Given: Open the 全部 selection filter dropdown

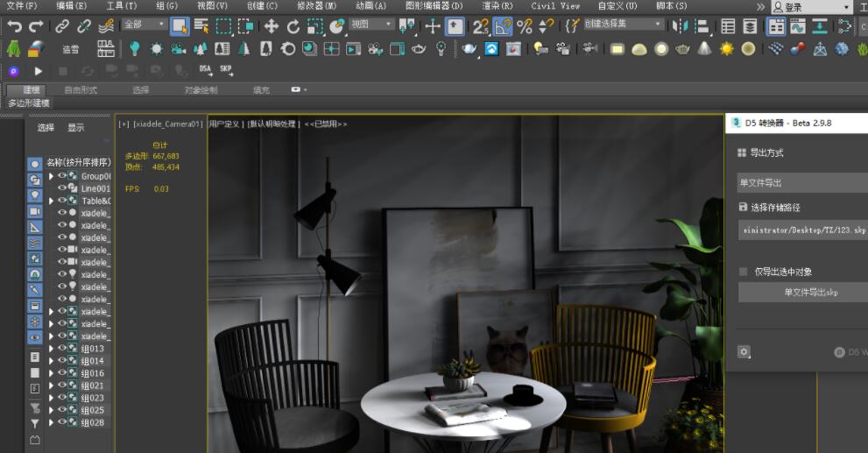Looking at the screenshot, I should (145, 25).
